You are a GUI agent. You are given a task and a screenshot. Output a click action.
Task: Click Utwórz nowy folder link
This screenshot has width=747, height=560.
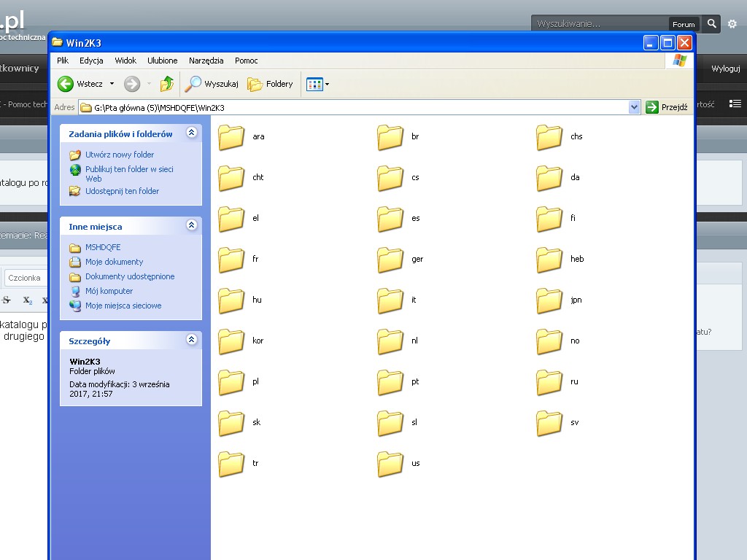[120, 155]
